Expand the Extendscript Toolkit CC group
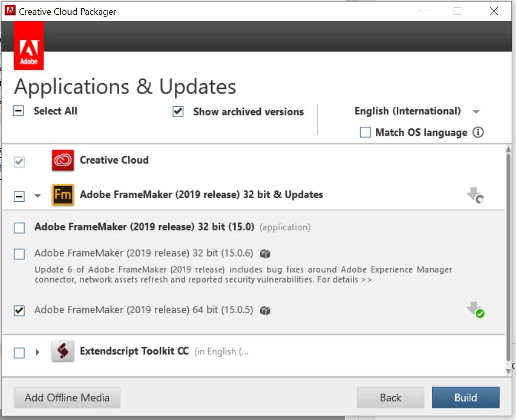 pyautogui.click(x=37, y=352)
